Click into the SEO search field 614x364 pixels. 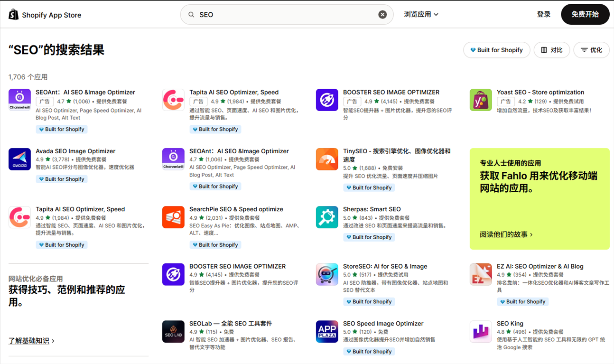287,15
